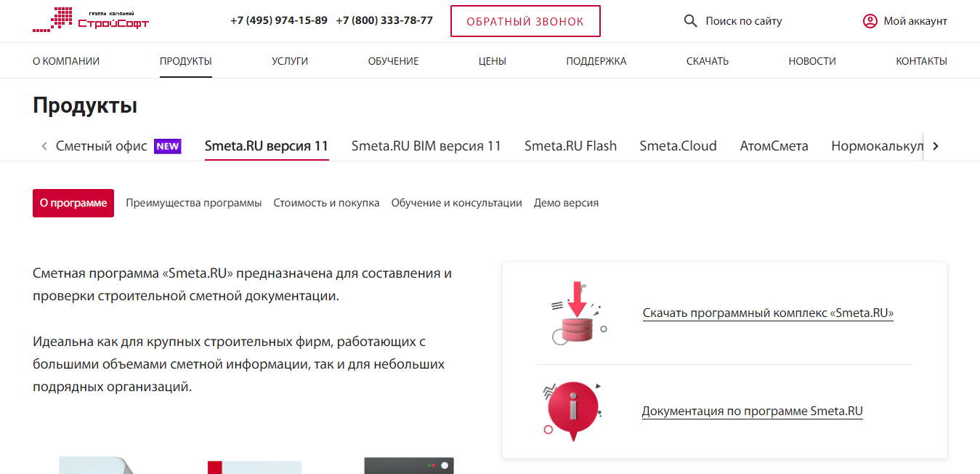Viewport: 980px width, 474px height.
Task: Call phone number +7 (495) 974-15-89
Action: [x=279, y=20]
